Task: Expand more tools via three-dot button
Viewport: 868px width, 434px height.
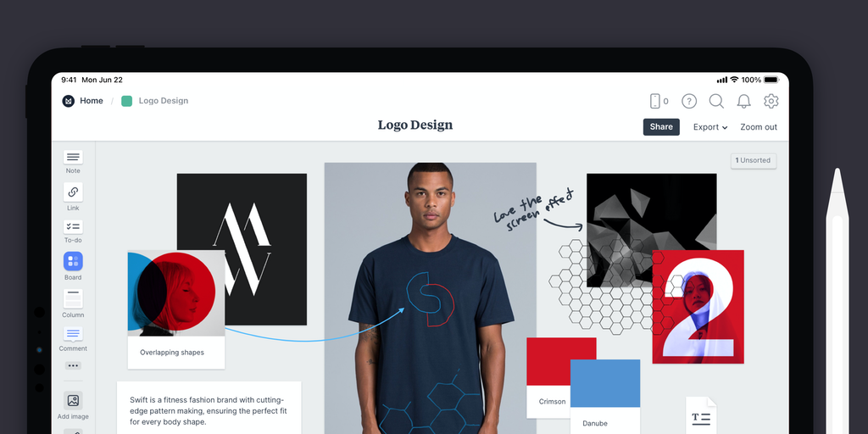Action: click(73, 365)
